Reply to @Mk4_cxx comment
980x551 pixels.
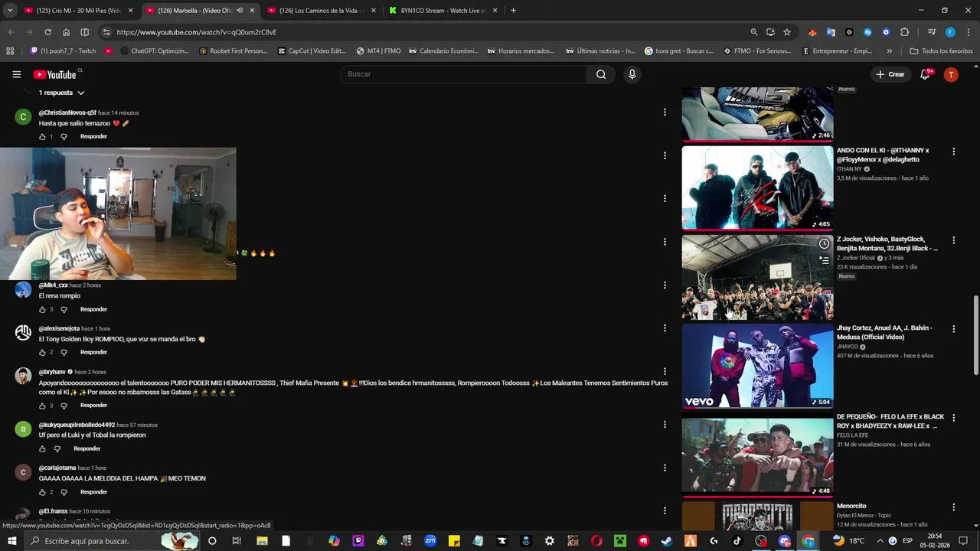tap(93, 310)
